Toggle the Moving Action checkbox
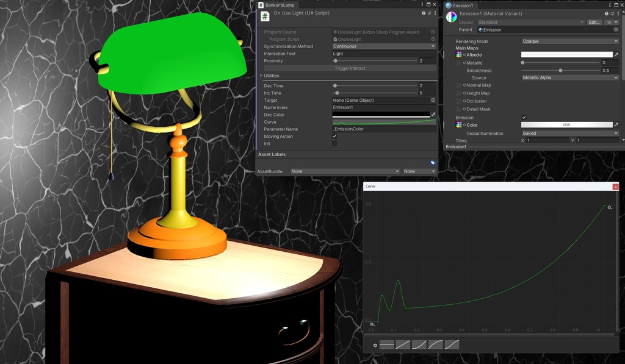 tap(334, 136)
